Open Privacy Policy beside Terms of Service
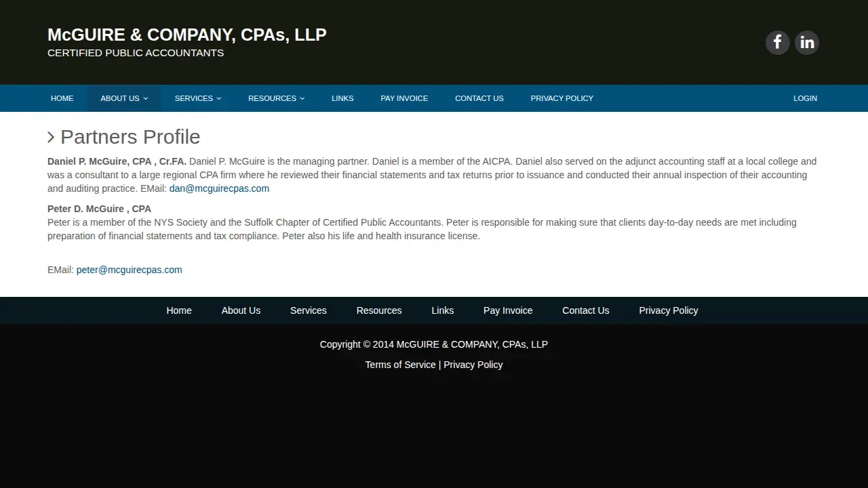This screenshot has height=488, width=868. [x=473, y=365]
